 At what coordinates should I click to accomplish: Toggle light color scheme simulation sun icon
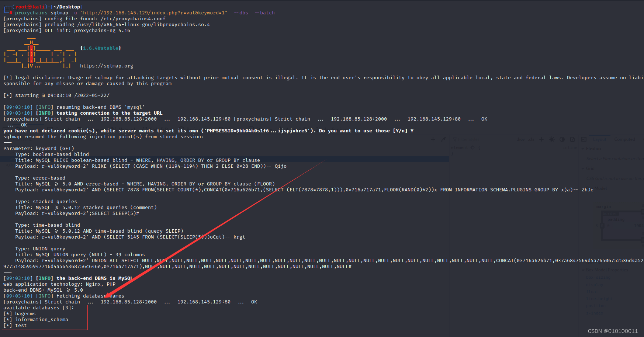pyautogui.click(x=552, y=139)
